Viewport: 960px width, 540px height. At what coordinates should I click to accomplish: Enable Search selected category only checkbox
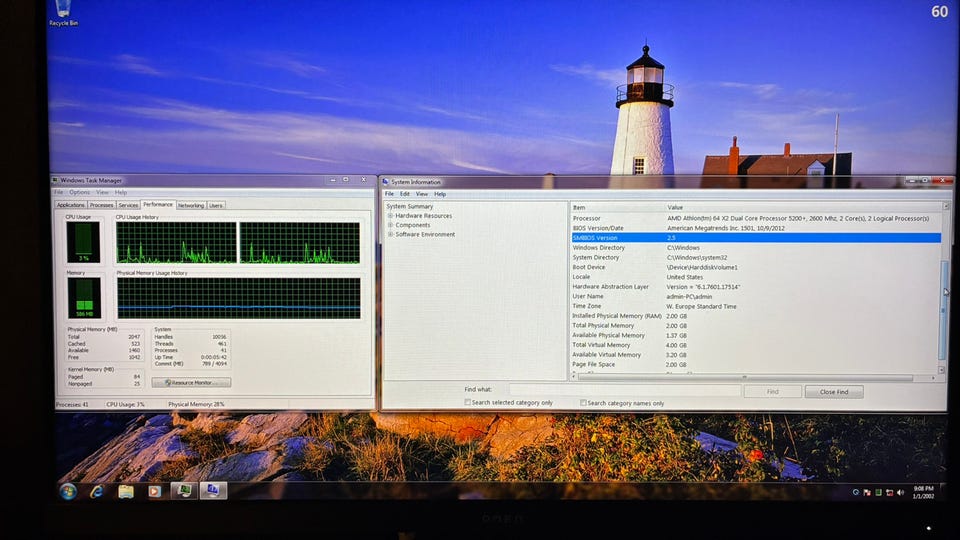click(x=468, y=403)
